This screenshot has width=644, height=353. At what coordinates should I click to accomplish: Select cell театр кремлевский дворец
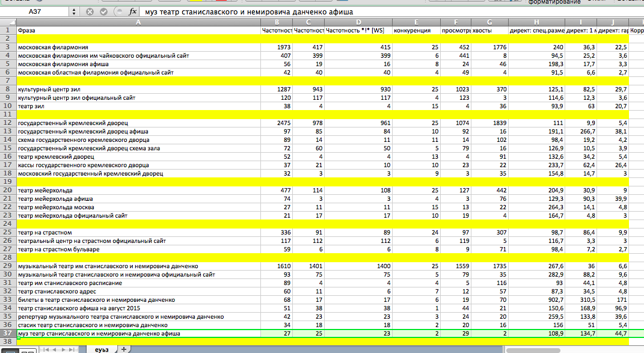(138, 156)
